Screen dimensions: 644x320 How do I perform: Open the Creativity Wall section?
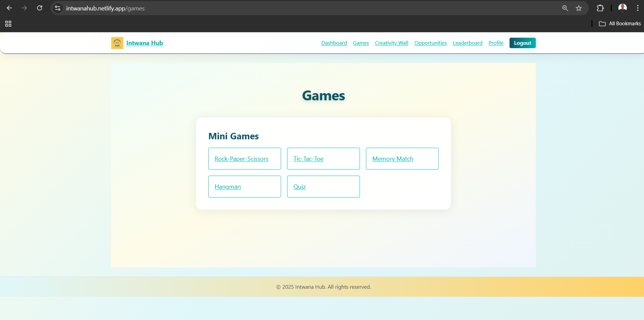pos(391,43)
